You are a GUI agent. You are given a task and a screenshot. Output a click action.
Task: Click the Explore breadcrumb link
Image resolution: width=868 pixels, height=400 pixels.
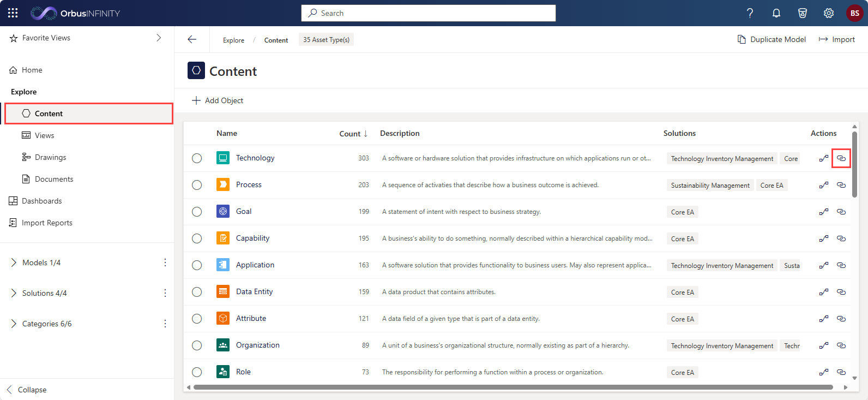click(233, 40)
